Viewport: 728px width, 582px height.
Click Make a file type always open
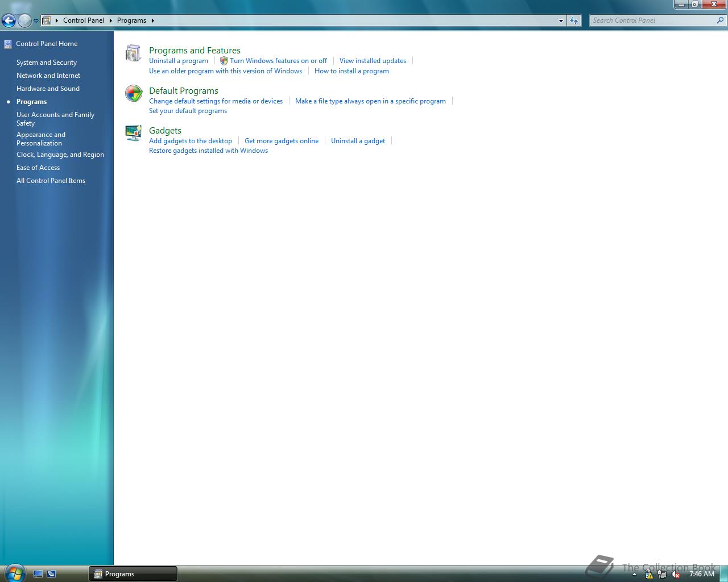pos(370,101)
